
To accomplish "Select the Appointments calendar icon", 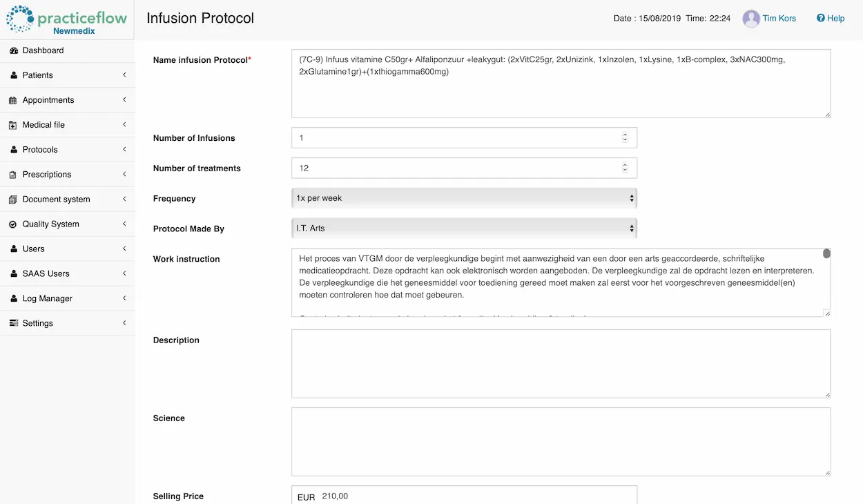I will click(14, 100).
